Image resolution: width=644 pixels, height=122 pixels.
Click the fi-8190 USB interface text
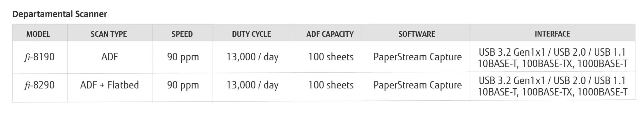552,52
